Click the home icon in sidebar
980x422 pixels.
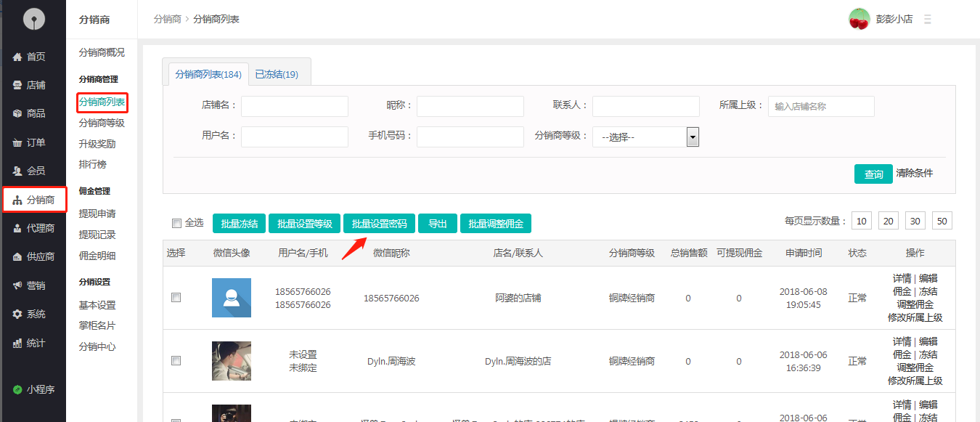pos(17,57)
